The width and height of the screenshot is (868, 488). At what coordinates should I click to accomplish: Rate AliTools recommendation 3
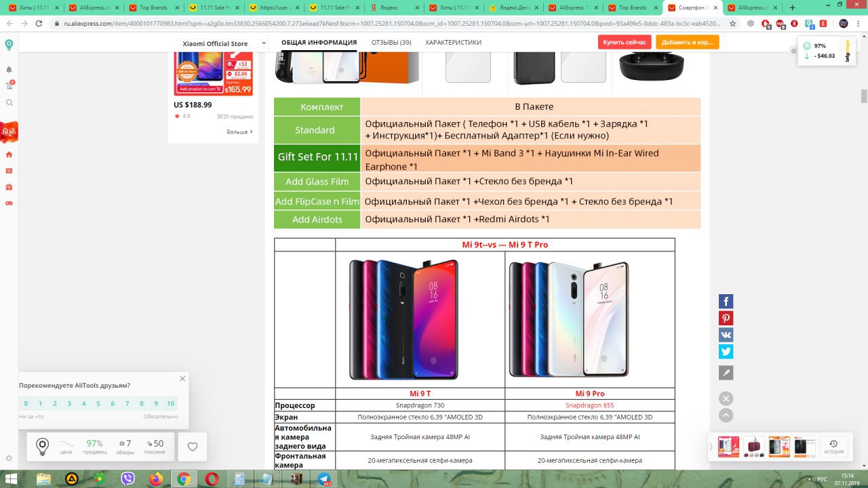69,403
